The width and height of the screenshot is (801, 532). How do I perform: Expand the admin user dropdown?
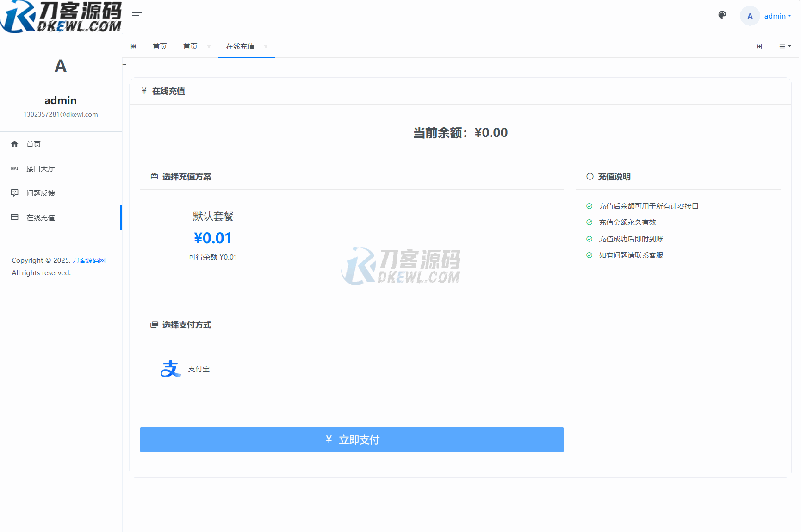pos(777,16)
